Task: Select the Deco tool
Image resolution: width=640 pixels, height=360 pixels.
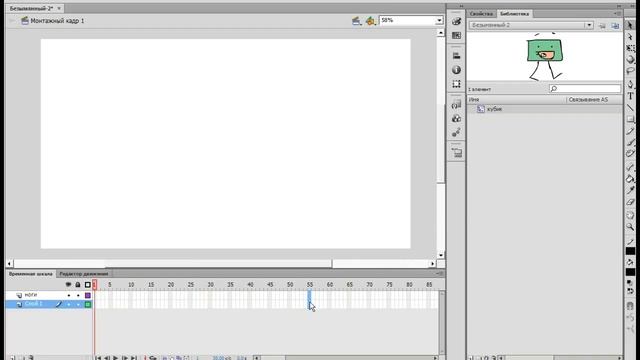Action: (x=630, y=153)
